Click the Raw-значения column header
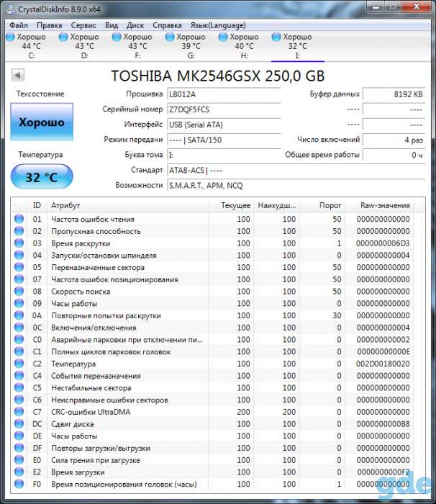Viewport: 436px width, 504px height. pos(379,205)
